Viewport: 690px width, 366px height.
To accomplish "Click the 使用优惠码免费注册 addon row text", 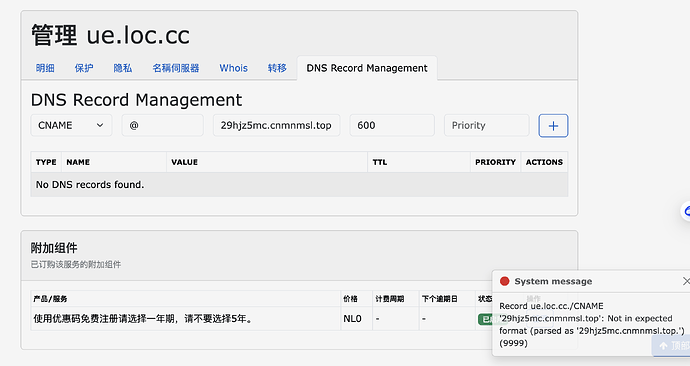I will (144, 318).
